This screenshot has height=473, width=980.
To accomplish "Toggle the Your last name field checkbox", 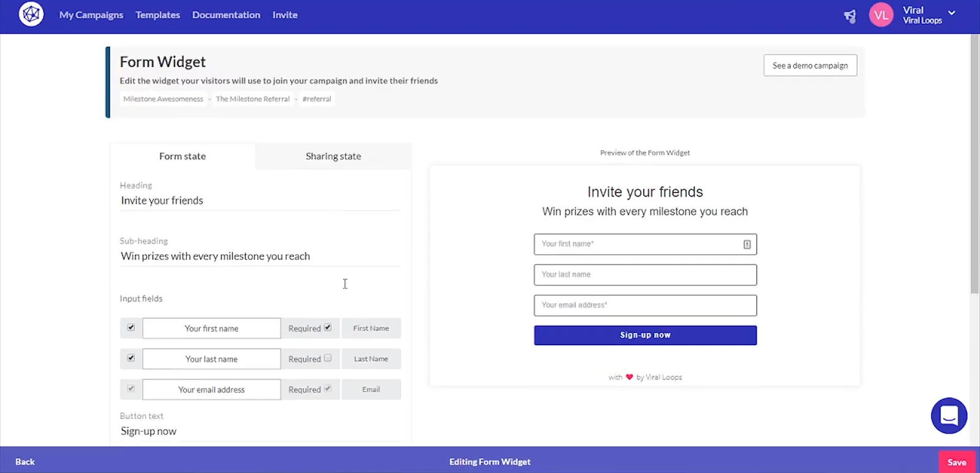I will (x=131, y=358).
